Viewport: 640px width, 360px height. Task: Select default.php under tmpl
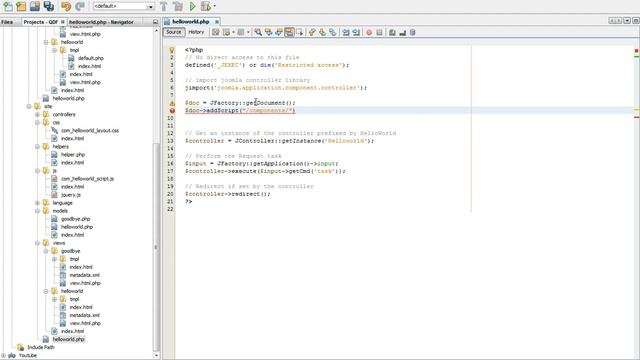point(91,58)
